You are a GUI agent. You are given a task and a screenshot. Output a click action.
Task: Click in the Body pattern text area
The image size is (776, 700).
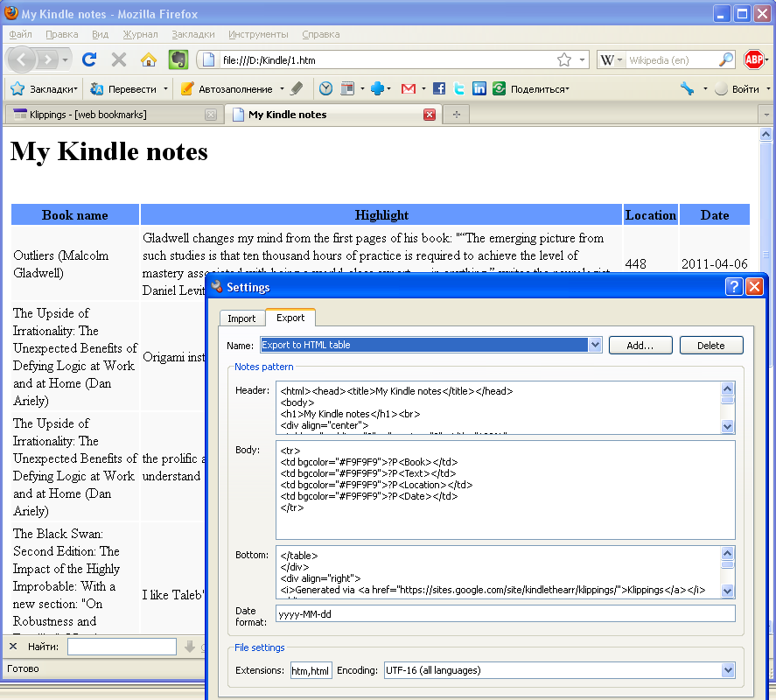coord(506,490)
